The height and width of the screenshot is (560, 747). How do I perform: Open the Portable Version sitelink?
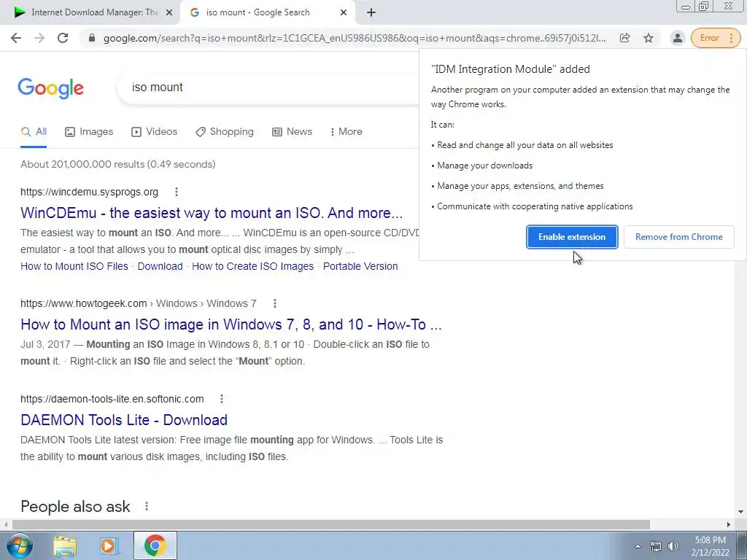[360, 266]
